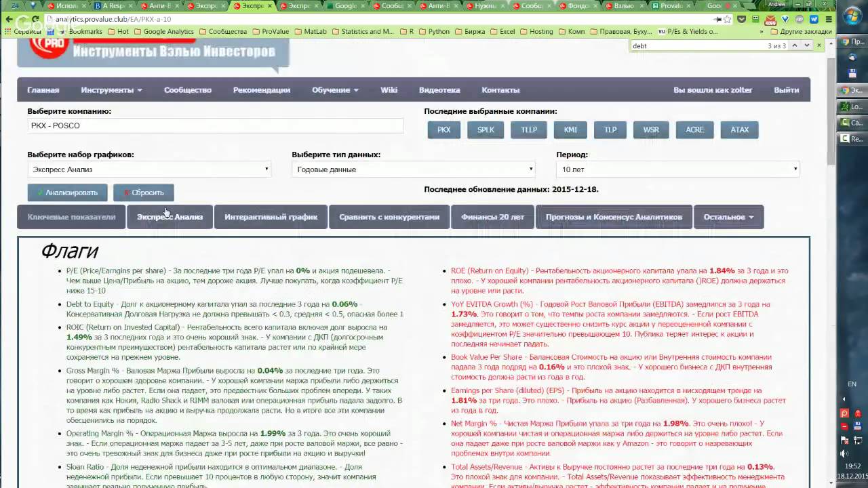Select recent company WSR
The height and width of the screenshot is (488, 868).
click(x=651, y=129)
